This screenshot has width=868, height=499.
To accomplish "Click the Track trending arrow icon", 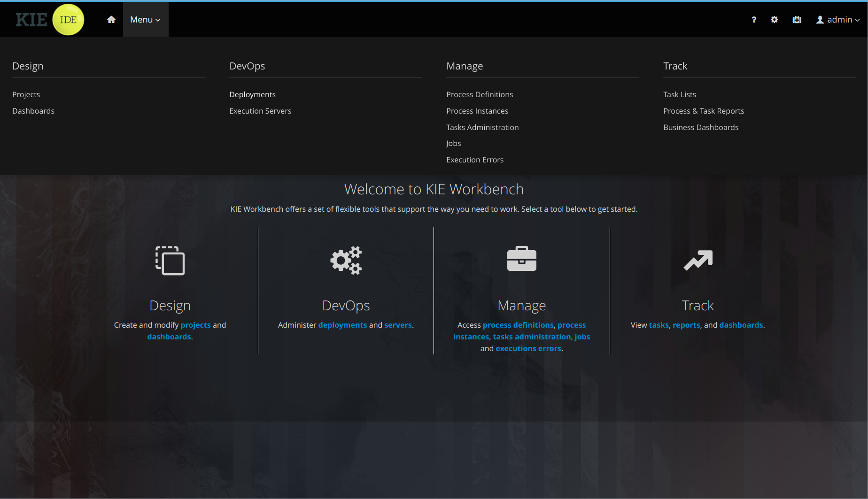I will 698,261.
